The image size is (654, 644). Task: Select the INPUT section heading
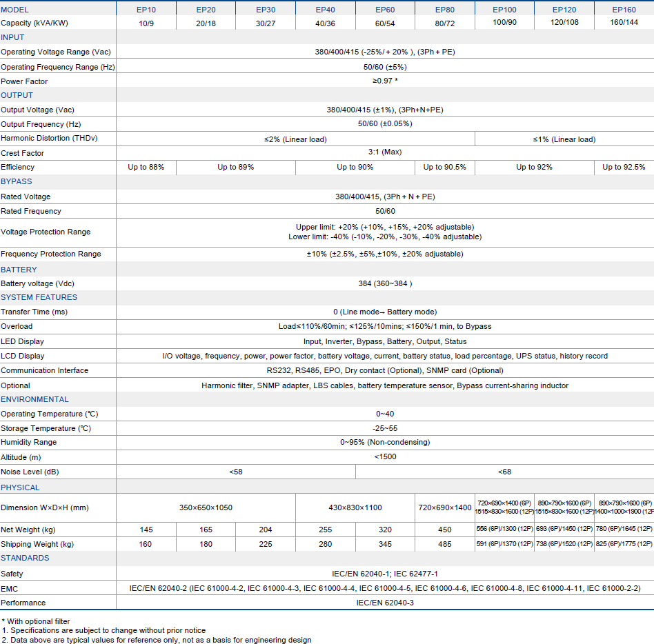(x=12, y=37)
